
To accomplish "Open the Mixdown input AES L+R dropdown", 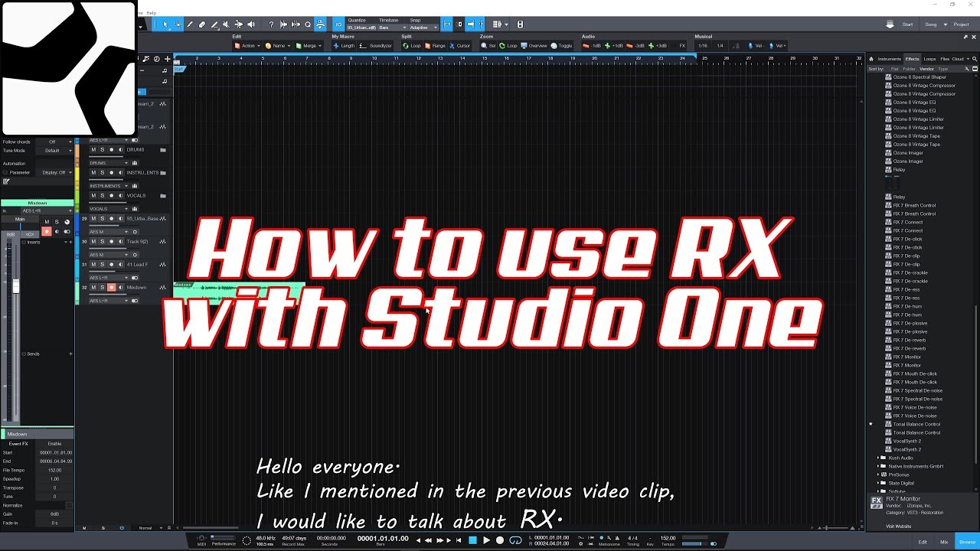I will (x=47, y=210).
